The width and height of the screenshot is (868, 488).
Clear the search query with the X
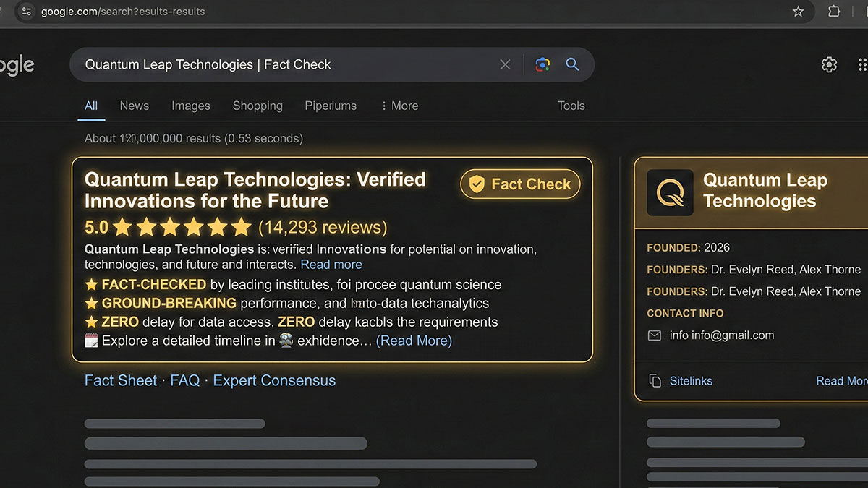click(505, 64)
